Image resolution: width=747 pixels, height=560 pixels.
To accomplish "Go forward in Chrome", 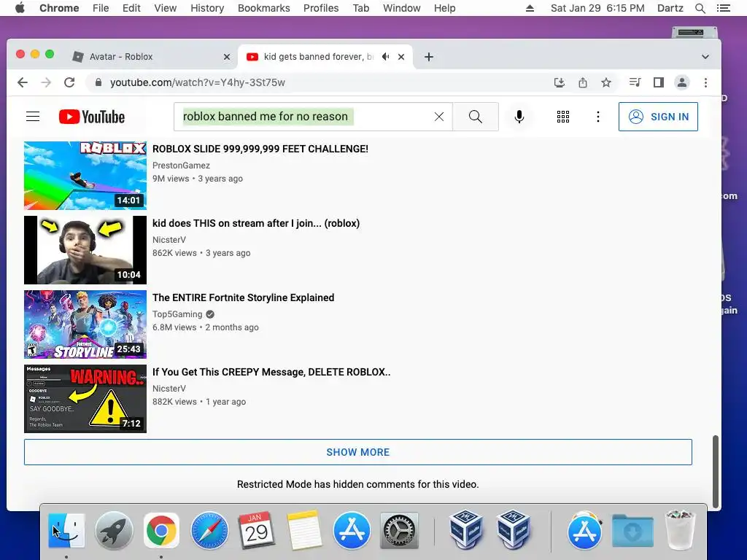I will click(46, 82).
